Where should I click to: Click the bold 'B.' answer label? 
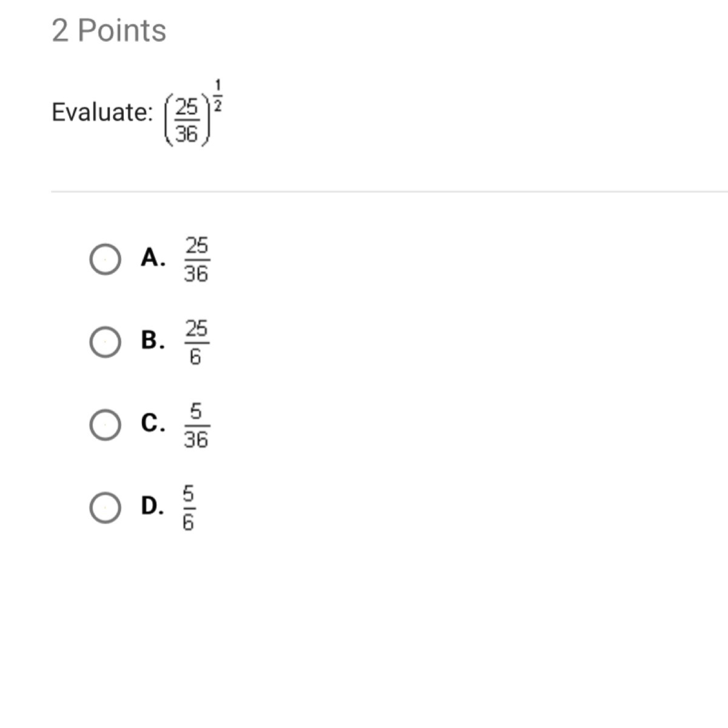153,340
